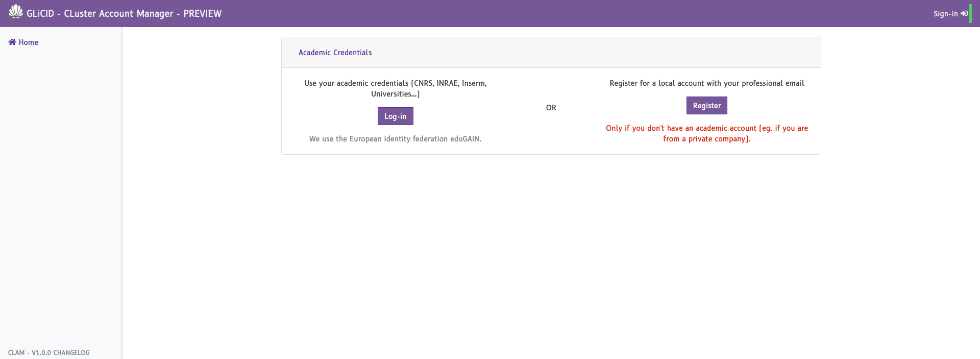
Task: Click the sign-in arrow icon in header
Action: [964, 14]
